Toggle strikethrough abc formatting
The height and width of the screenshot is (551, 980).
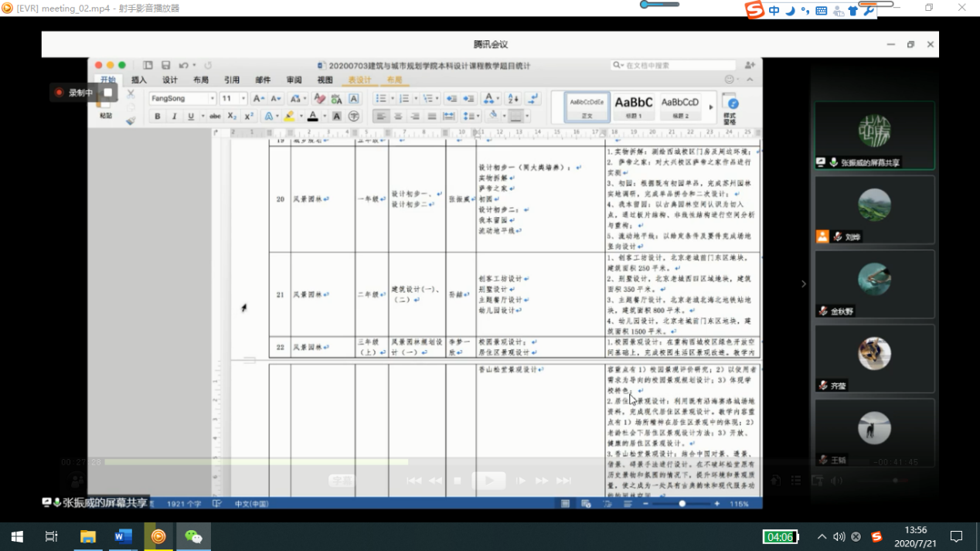click(x=215, y=117)
